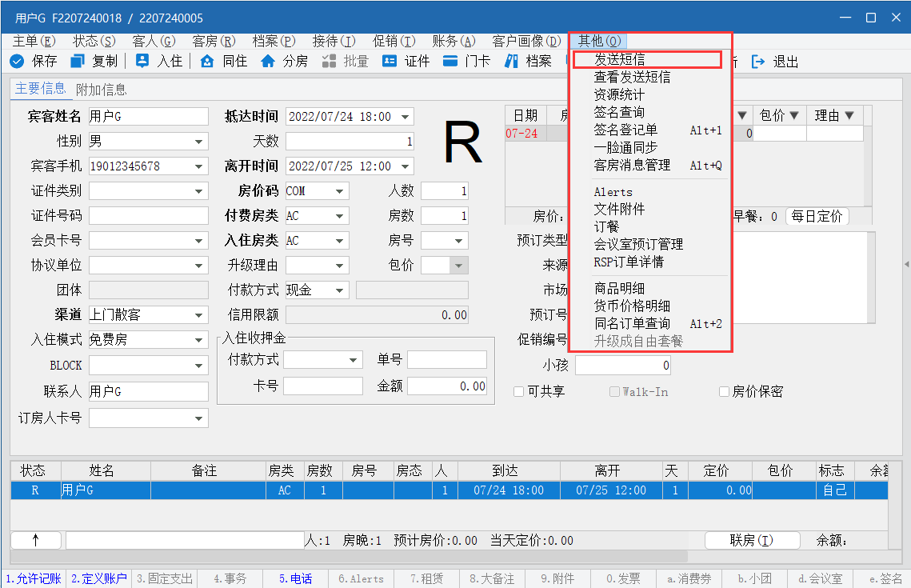Screen dimensions: 911x588
Task: Open the 抵达时间 date dropdown
Action: tap(405, 117)
